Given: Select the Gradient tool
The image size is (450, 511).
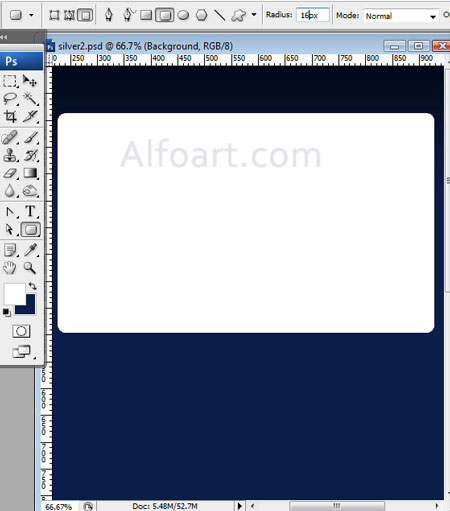Looking at the screenshot, I should [30, 173].
